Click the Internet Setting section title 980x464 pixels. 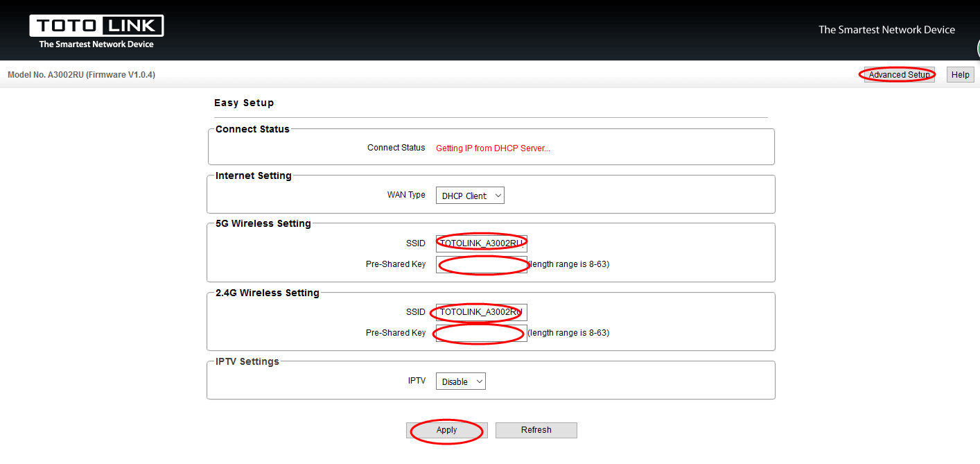pyautogui.click(x=254, y=175)
